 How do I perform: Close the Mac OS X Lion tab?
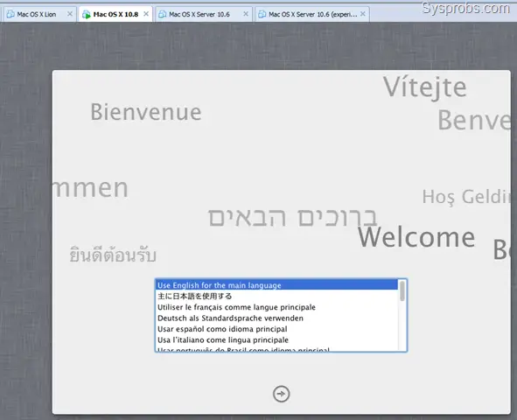pyautogui.click(x=70, y=14)
